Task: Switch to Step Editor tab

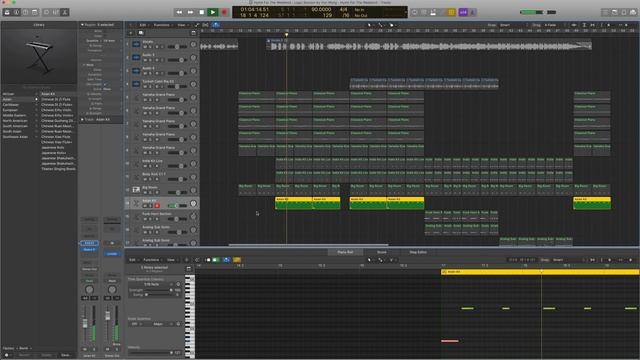Action: [x=418, y=252]
